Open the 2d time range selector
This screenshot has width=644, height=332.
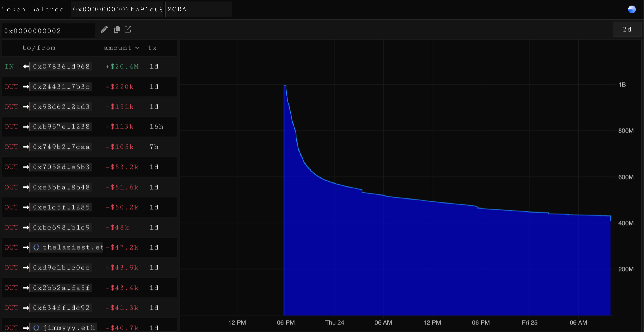[x=627, y=30]
